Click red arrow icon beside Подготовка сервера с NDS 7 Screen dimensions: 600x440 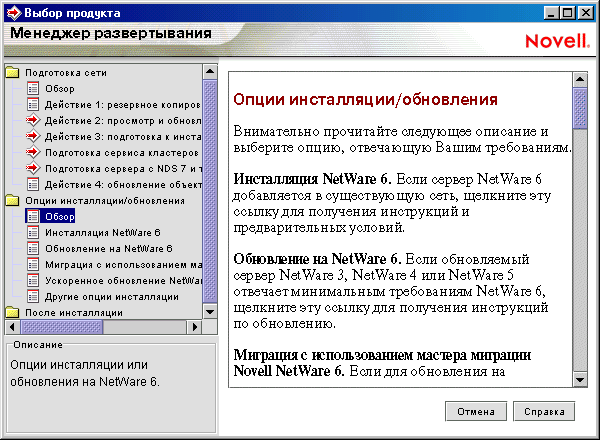tap(33, 168)
